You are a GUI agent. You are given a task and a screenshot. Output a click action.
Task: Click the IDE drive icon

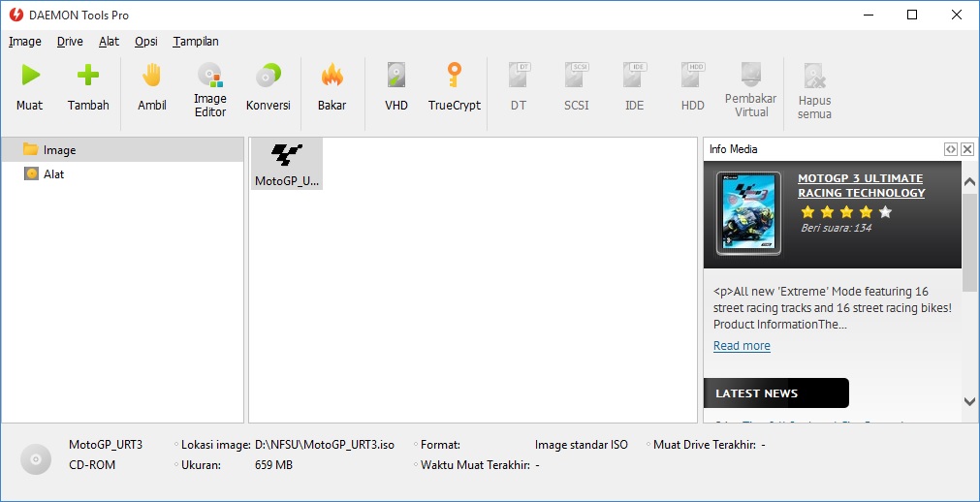[x=634, y=75]
